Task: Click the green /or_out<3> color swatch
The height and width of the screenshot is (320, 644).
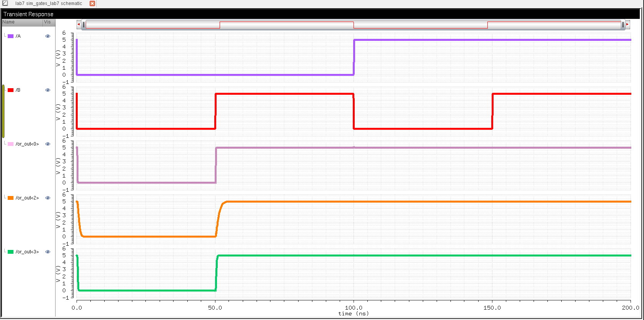Action: pos(11,252)
